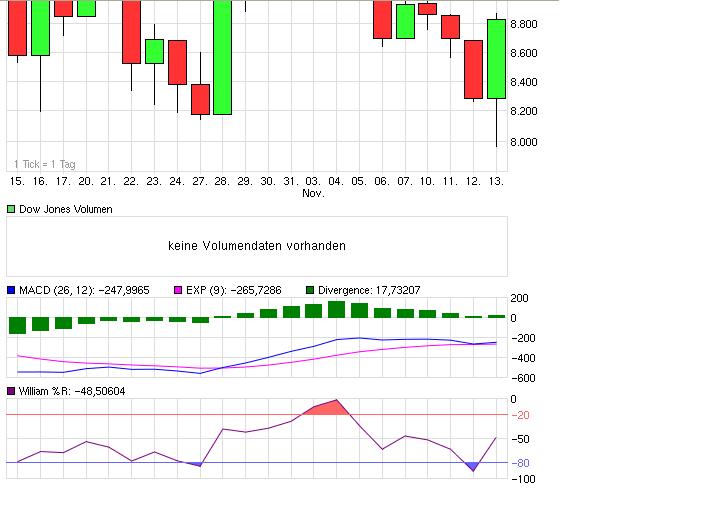
Task: Click the green candlestick for the 07th
Action: (405, 21)
